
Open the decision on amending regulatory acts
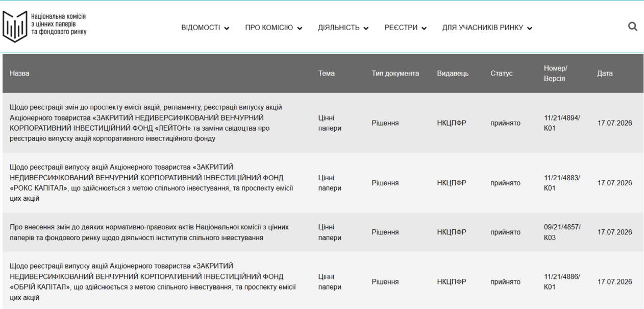(x=153, y=232)
